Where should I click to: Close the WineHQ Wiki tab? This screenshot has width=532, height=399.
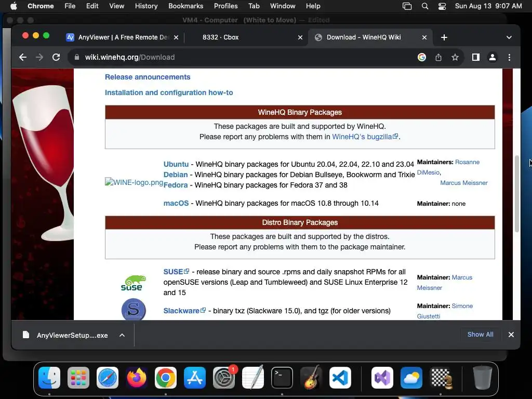[x=424, y=37]
